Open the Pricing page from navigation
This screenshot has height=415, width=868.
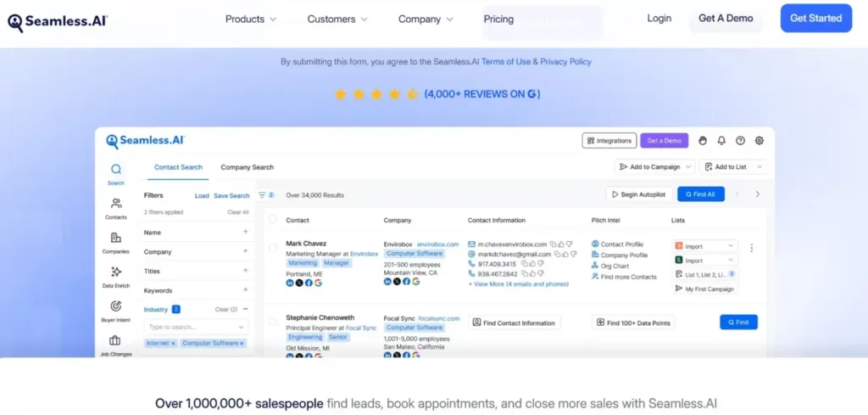(498, 19)
